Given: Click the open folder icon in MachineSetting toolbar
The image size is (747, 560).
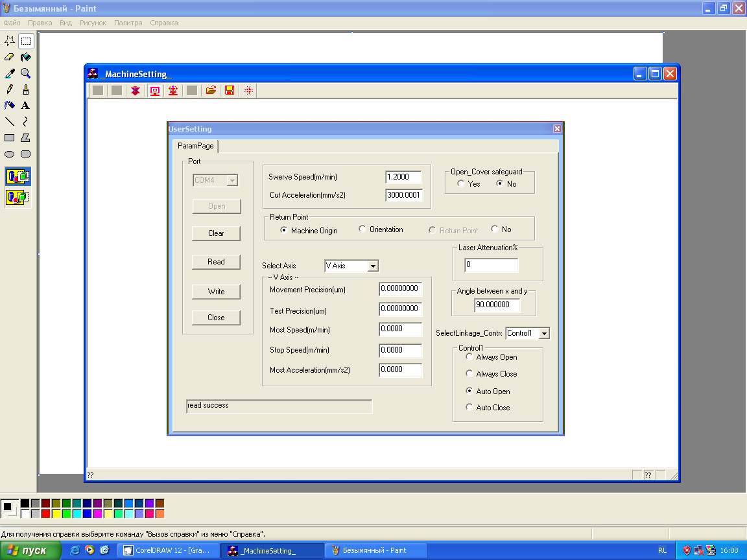Looking at the screenshot, I should click(211, 91).
